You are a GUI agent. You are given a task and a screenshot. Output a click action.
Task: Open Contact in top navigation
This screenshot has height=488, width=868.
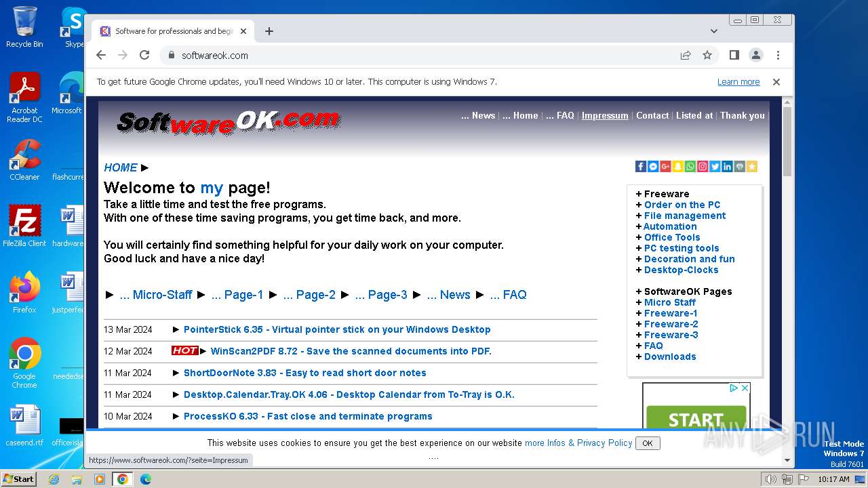[652, 115]
